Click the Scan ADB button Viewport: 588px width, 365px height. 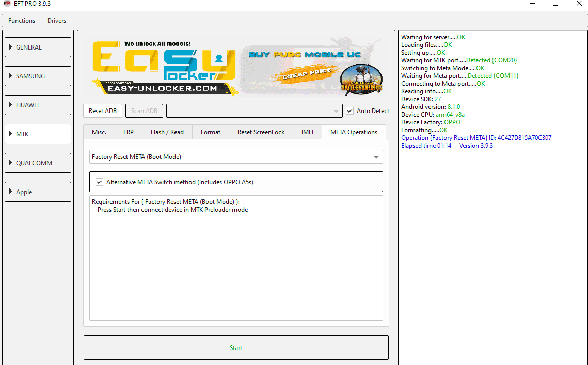(x=144, y=110)
